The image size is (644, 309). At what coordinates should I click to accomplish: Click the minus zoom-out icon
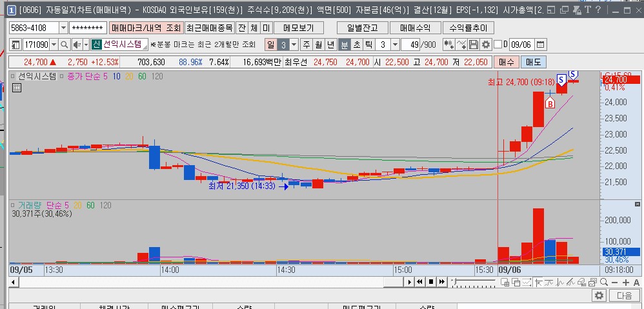coord(614,283)
